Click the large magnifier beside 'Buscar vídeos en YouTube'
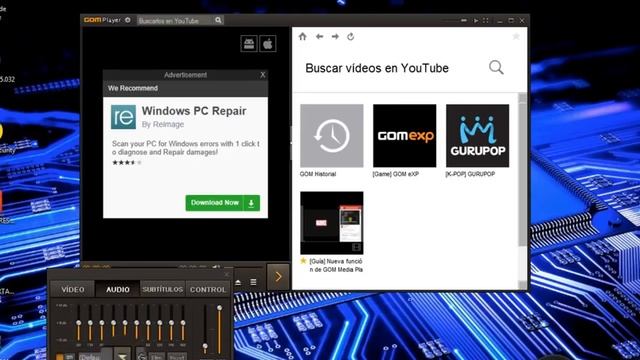This screenshot has height=360, width=640. coord(496,68)
